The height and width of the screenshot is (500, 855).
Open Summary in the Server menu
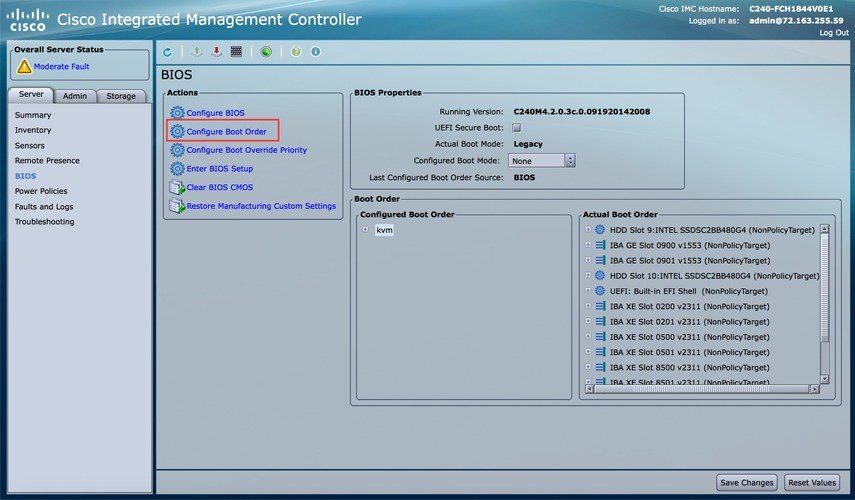(x=33, y=115)
